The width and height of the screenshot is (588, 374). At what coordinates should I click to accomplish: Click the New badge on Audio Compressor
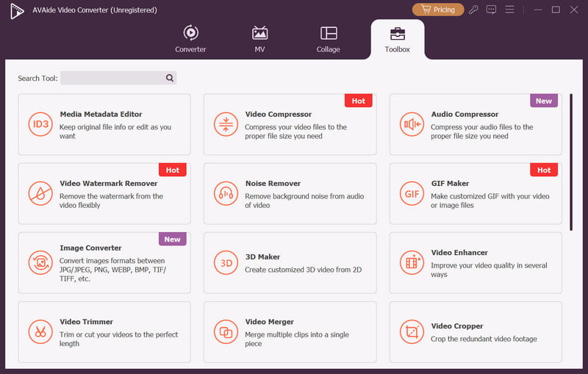544,101
